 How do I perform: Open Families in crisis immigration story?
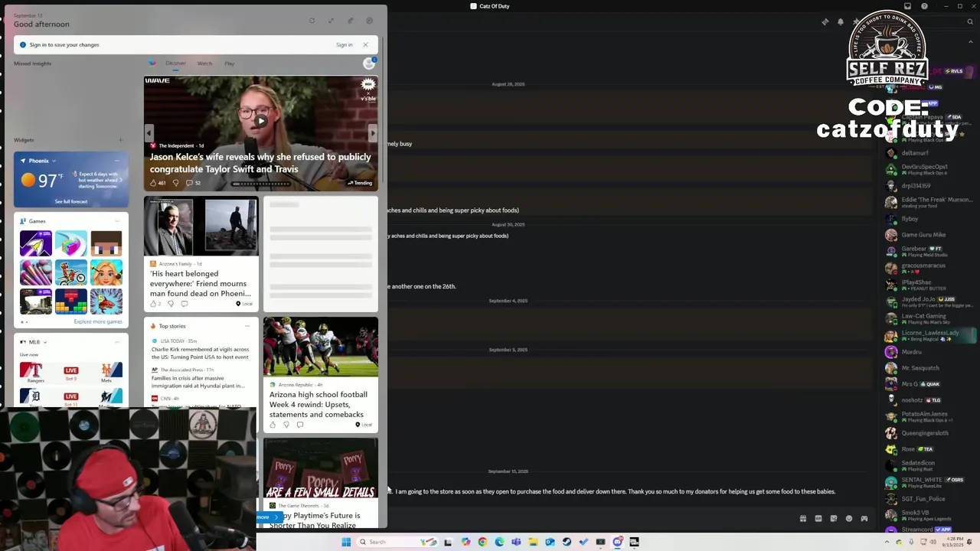pos(198,382)
